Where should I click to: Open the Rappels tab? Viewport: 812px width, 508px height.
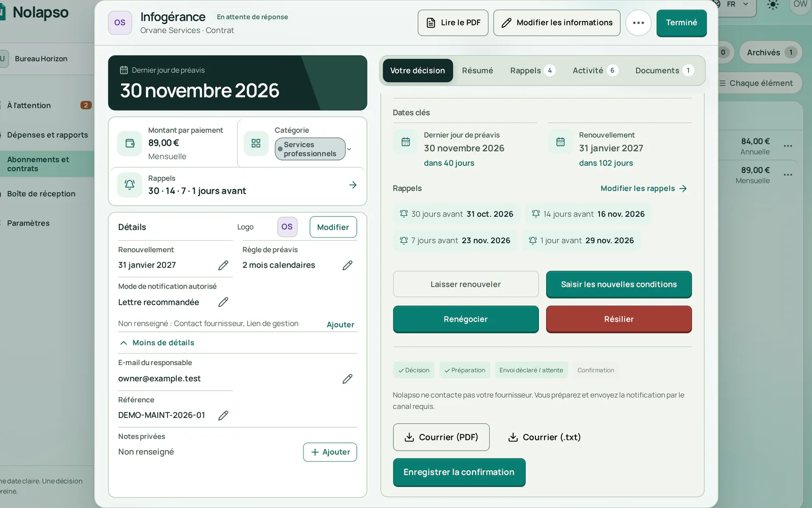tap(532, 71)
